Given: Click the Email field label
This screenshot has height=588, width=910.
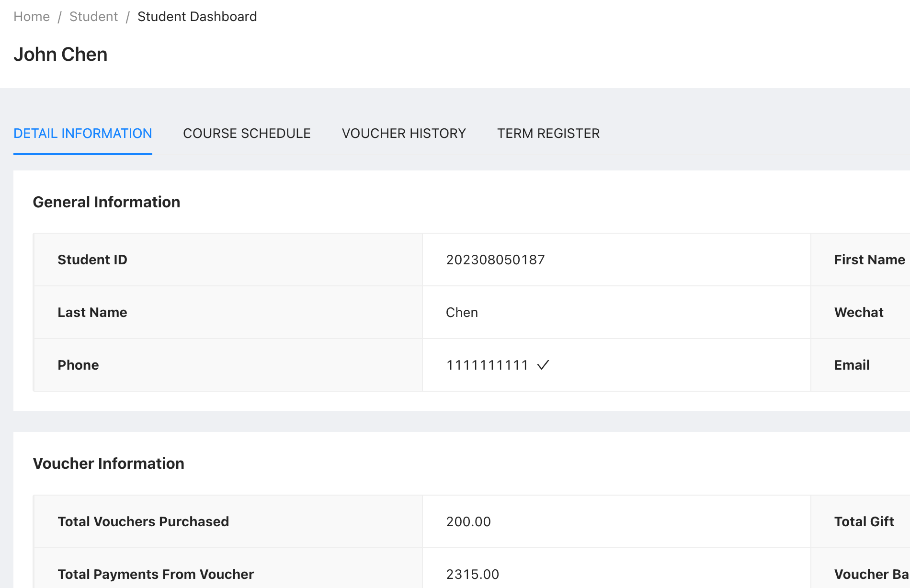Looking at the screenshot, I should click(852, 365).
